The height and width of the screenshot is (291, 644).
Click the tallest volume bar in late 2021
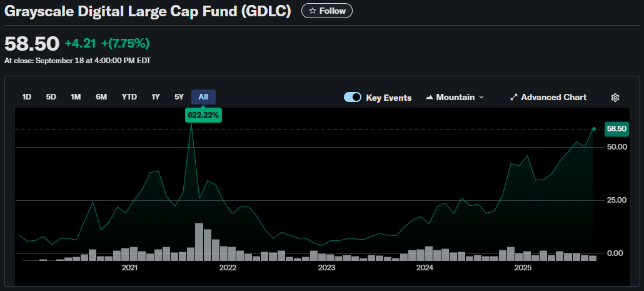199,242
